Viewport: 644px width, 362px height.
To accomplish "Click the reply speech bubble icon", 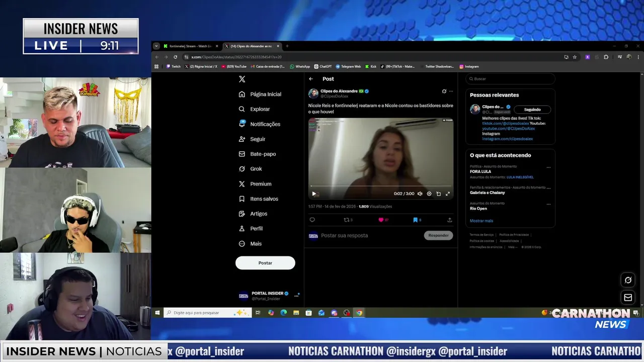I will [x=312, y=220].
